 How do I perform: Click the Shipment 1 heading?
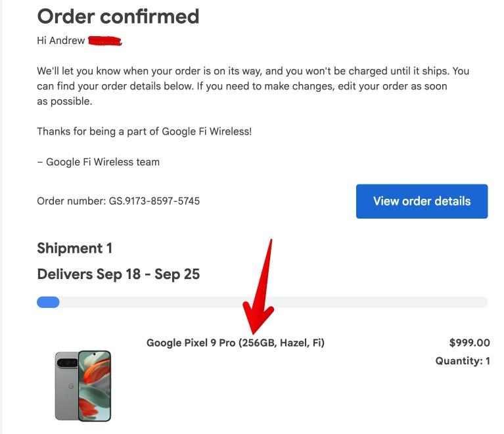(x=74, y=248)
